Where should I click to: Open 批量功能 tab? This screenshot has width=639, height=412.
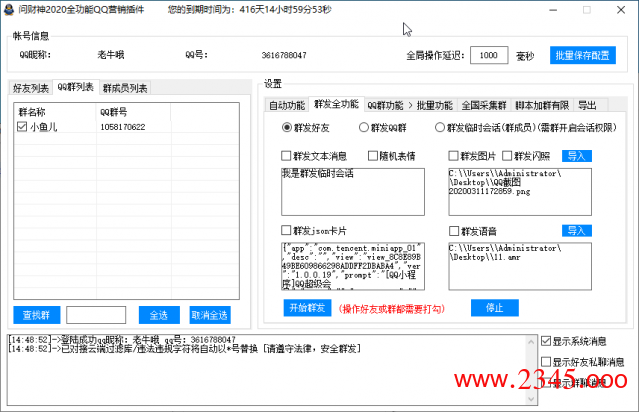(x=434, y=105)
